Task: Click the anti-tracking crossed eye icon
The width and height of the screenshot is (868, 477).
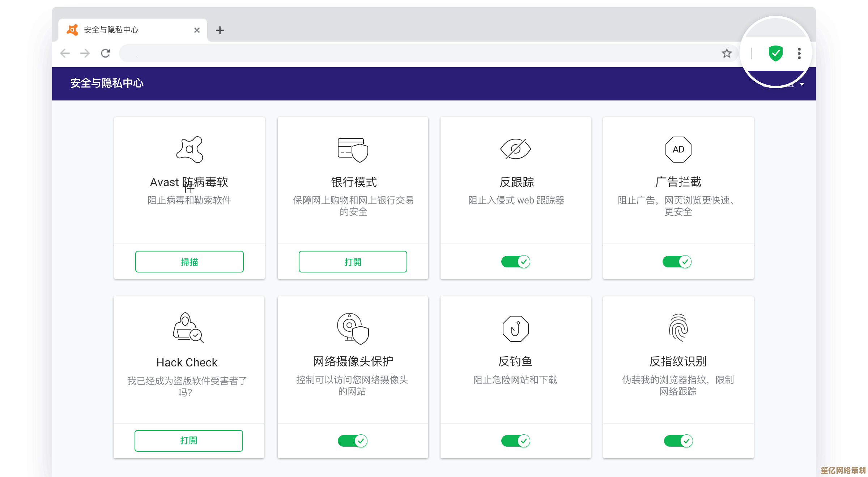Action: [x=515, y=149]
